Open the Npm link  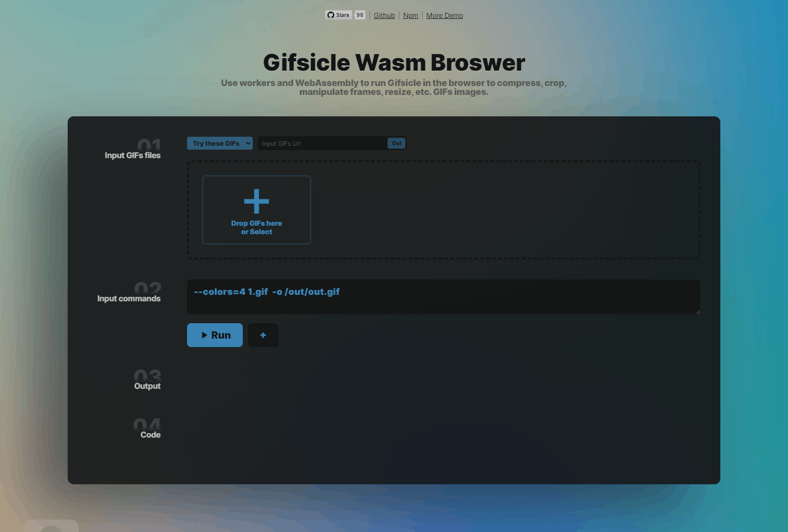410,15
